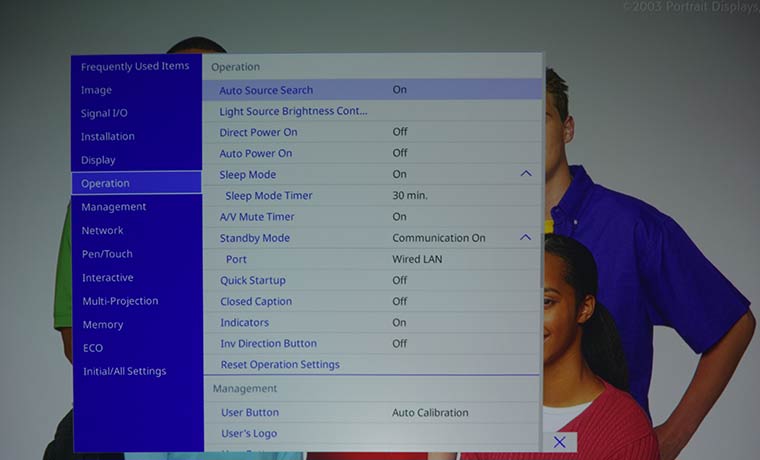Toggle Direct Power On
This screenshot has height=460, width=760.
click(372, 132)
